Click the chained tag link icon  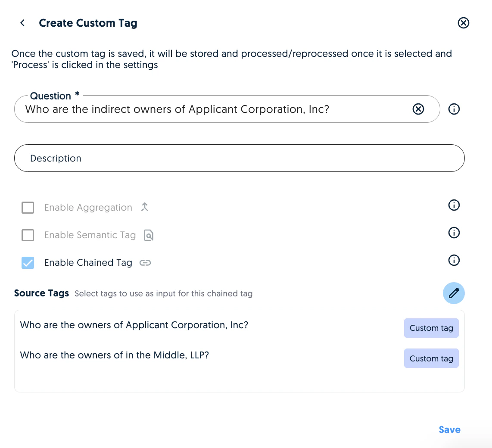[145, 263]
